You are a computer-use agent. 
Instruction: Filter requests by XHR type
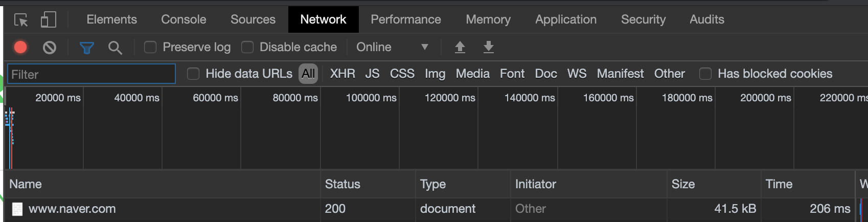[342, 74]
